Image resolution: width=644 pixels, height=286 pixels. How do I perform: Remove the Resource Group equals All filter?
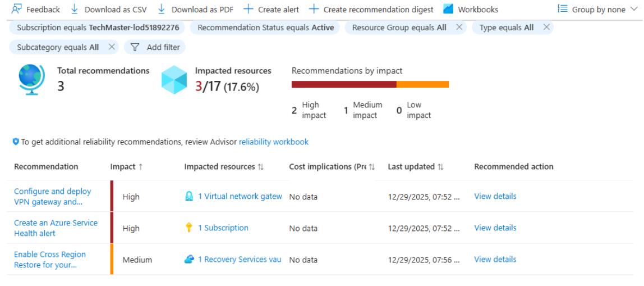click(x=459, y=28)
